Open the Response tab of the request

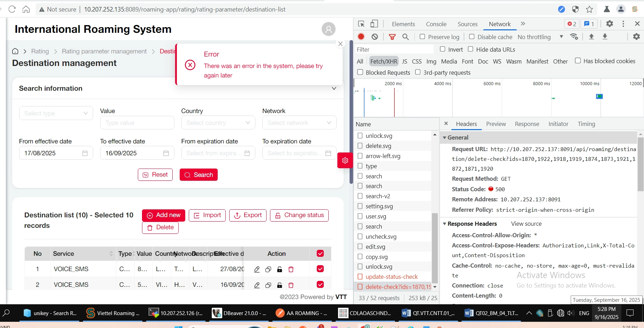coord(527,124)
